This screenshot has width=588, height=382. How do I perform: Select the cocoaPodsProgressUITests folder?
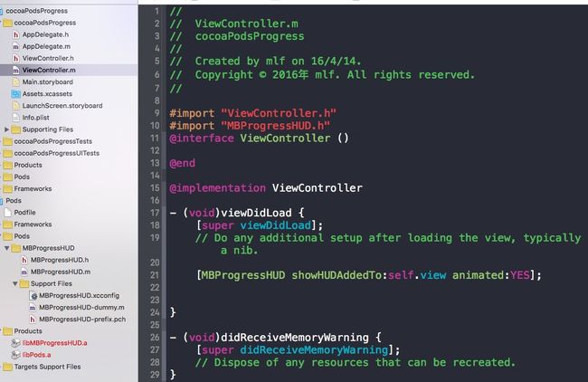57,153
